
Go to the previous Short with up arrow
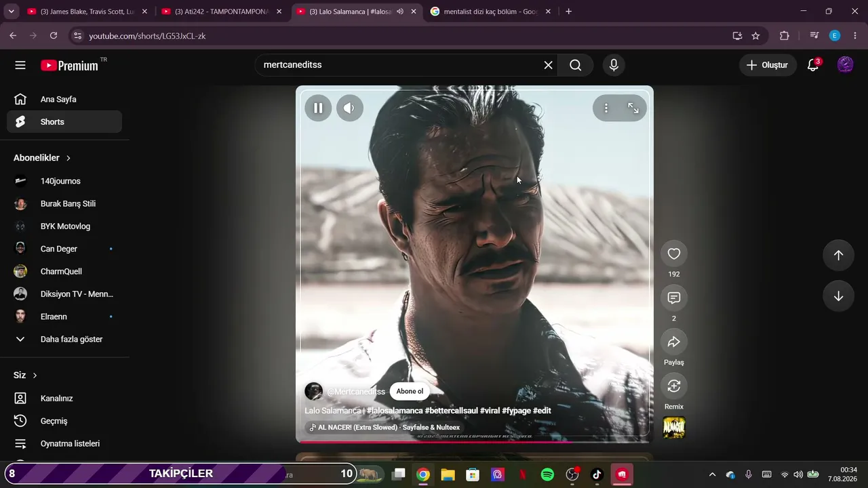pos(838,255)
